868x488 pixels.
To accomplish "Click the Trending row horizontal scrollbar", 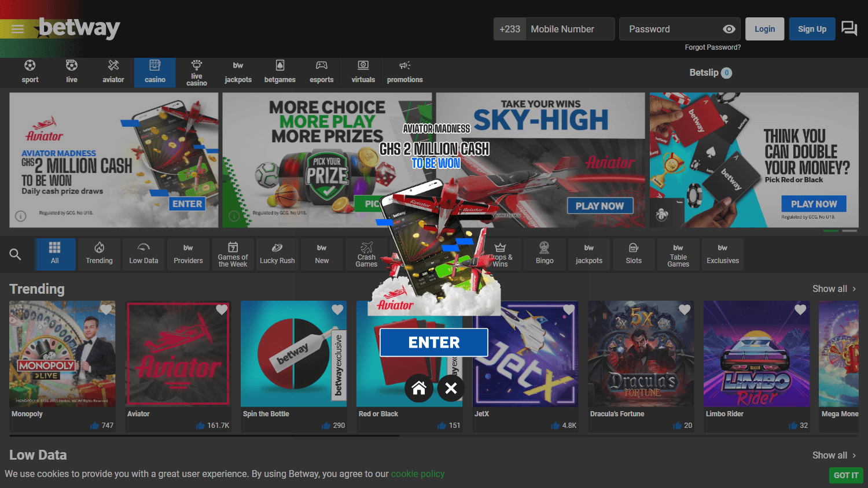I will (205, 435).
